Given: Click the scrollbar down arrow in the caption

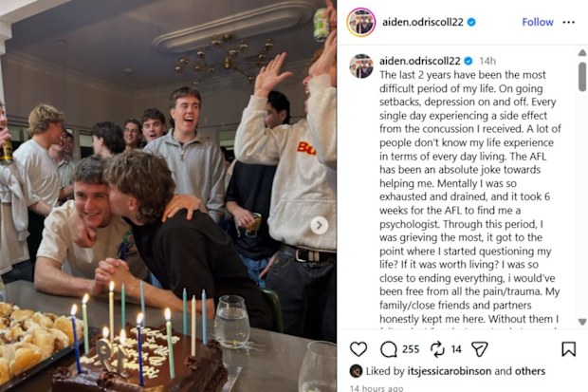Looking at the screenshot, I should coord(582,322).
